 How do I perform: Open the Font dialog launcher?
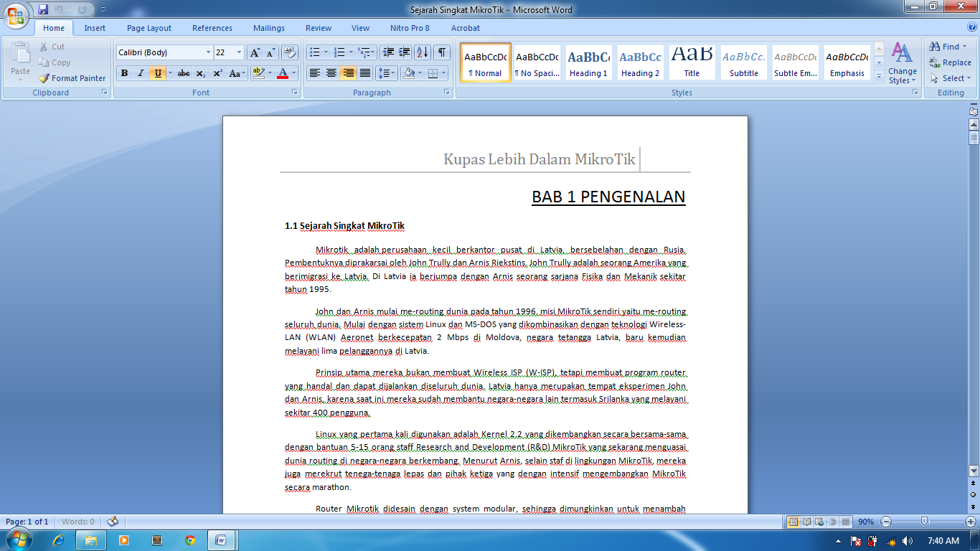tap(294, 93)
